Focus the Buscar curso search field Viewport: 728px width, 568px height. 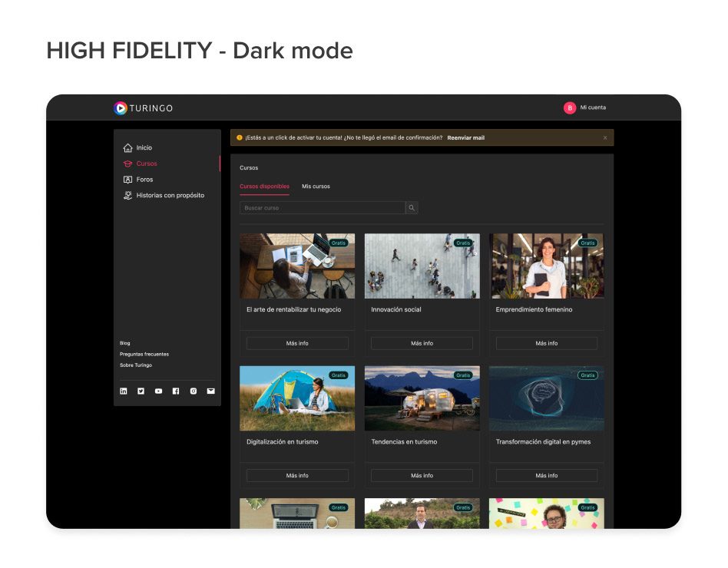tap(323, 208)
